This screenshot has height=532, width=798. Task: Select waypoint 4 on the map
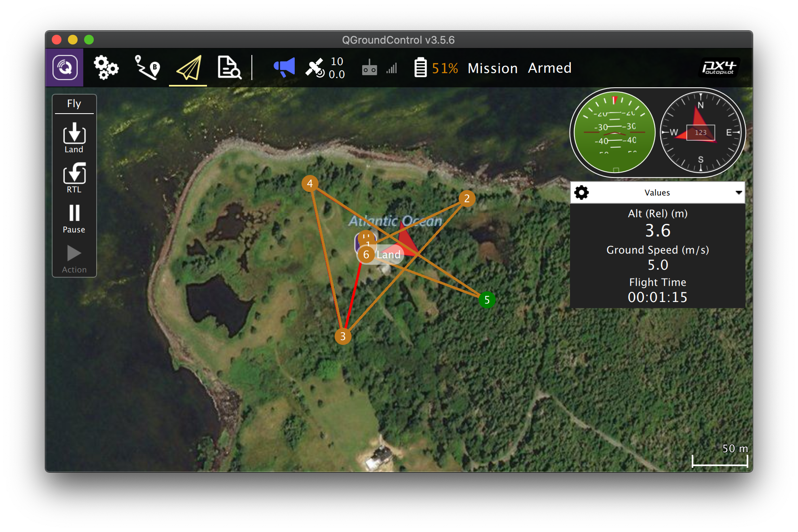pyautogui.click(x=310, y=184)
